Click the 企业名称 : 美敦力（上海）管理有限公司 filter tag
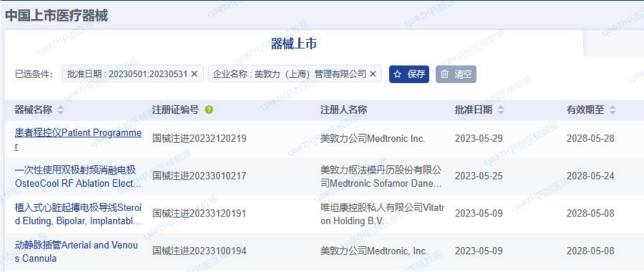 tap(295, 75)
